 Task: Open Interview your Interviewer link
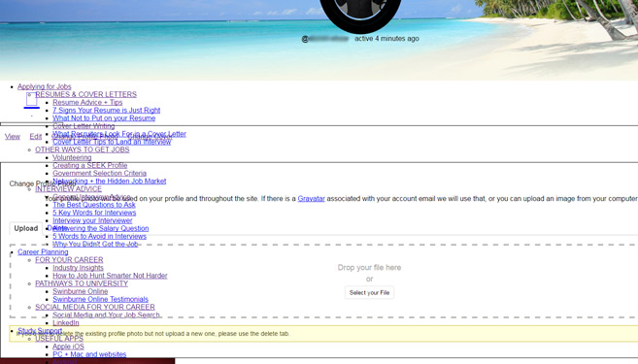92,220
